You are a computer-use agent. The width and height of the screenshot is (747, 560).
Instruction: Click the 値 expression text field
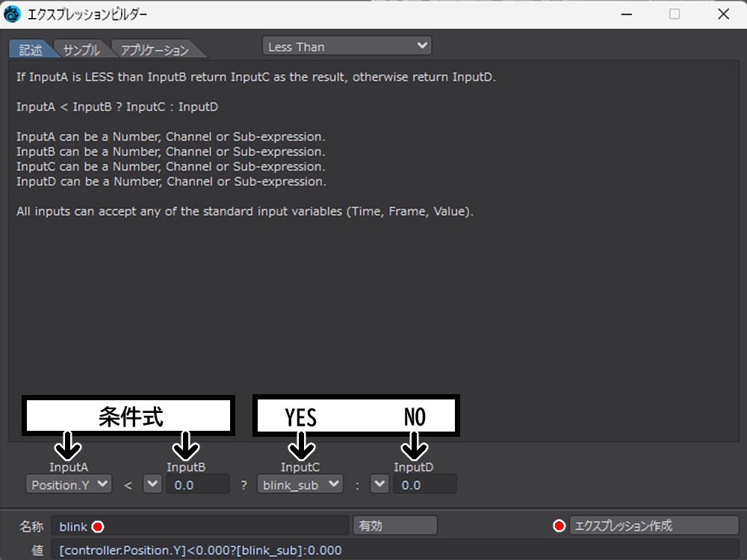pos(395,550)
